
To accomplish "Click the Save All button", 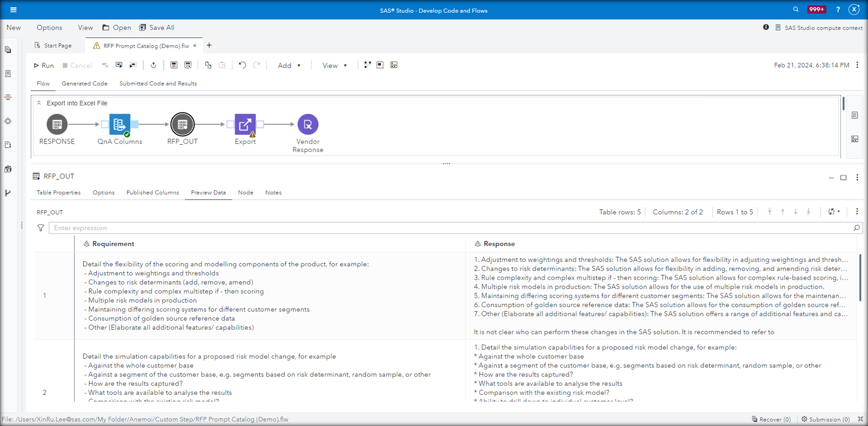I will pos(157,28).
